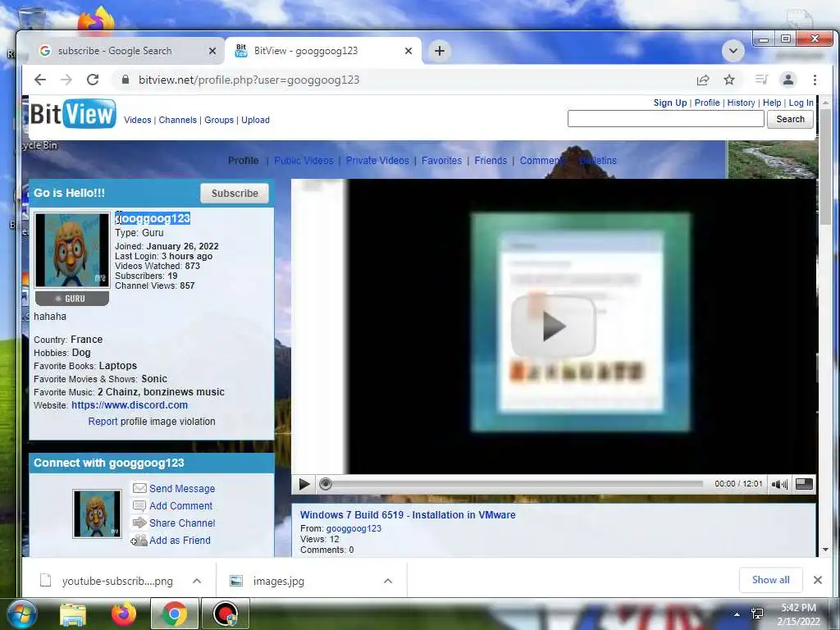Viewport: 840px width, 630px height.
Task: Select the Private Videos profile tab
Action: click(377, 161)
